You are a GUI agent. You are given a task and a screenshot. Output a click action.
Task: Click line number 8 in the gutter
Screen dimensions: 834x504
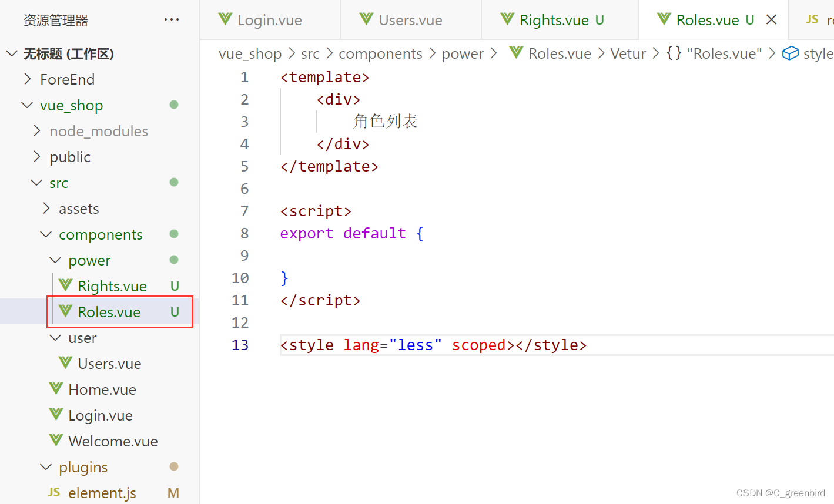(244, 233)
